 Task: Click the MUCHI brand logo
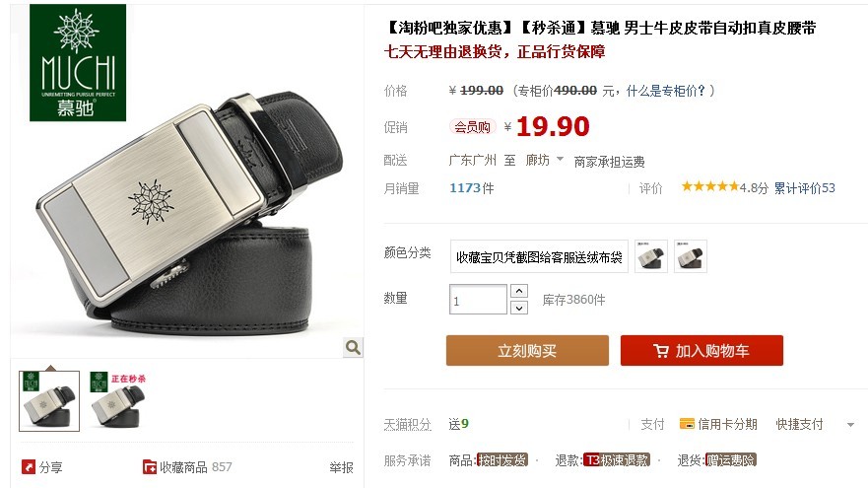coord(78,62)
